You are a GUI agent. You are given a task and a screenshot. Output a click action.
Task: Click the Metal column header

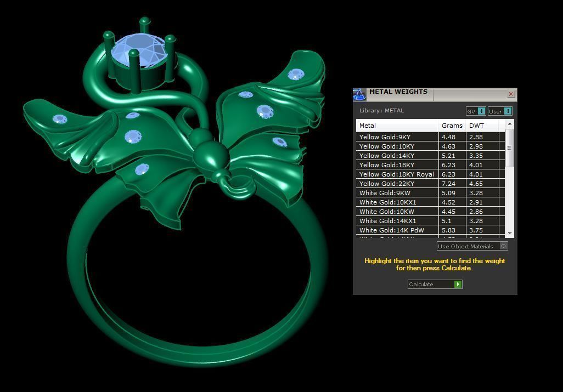point(397,126)
